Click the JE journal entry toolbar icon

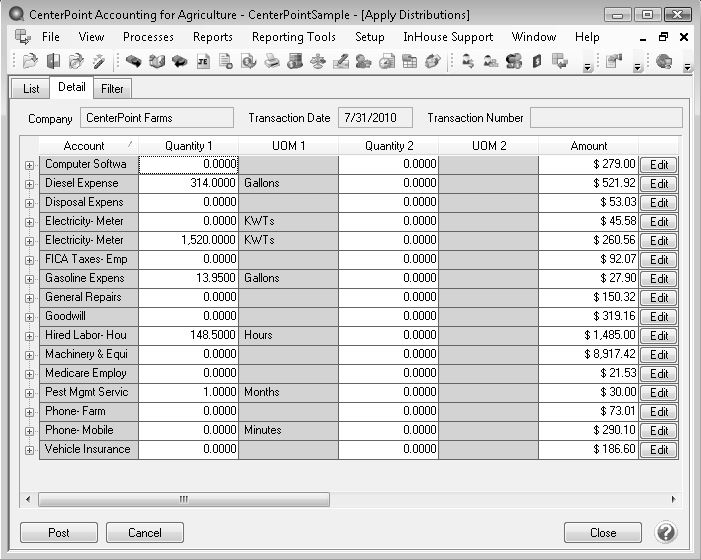click(x=203, y=61)
